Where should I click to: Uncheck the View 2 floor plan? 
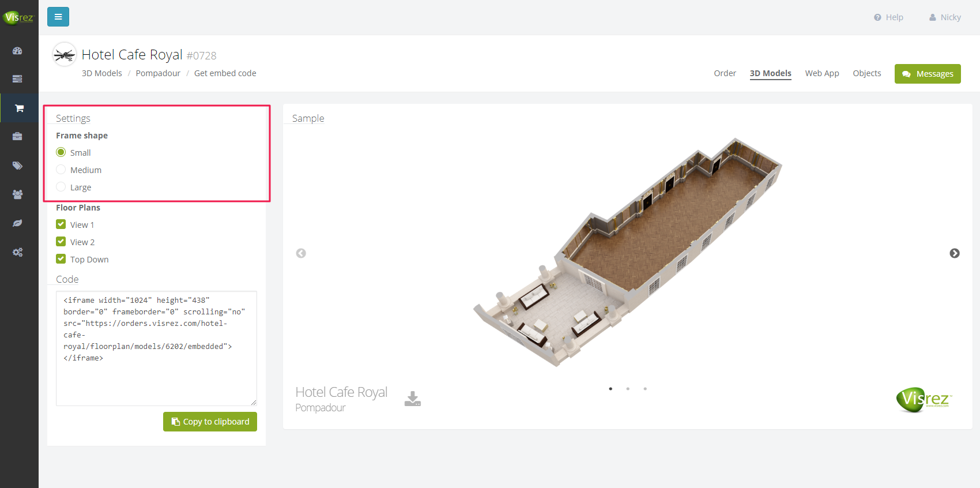61,242
